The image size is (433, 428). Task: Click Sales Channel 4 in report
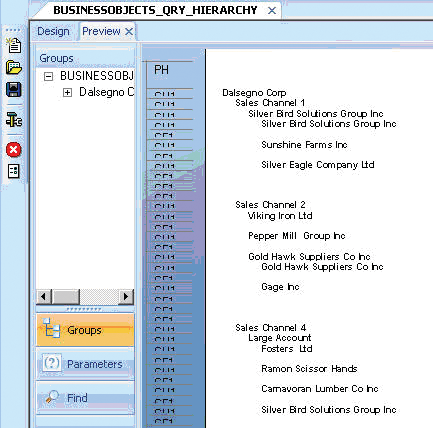click(x=271, y=328)
